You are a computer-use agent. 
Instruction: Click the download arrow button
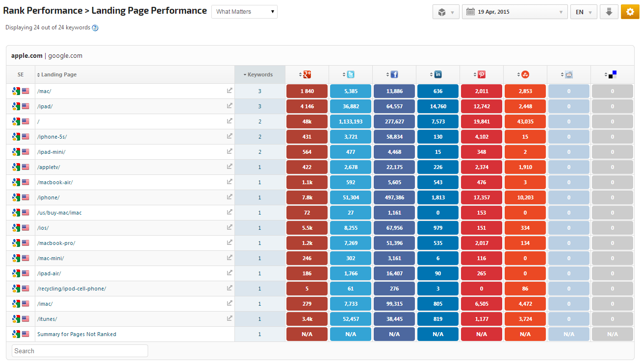[609, 12]
